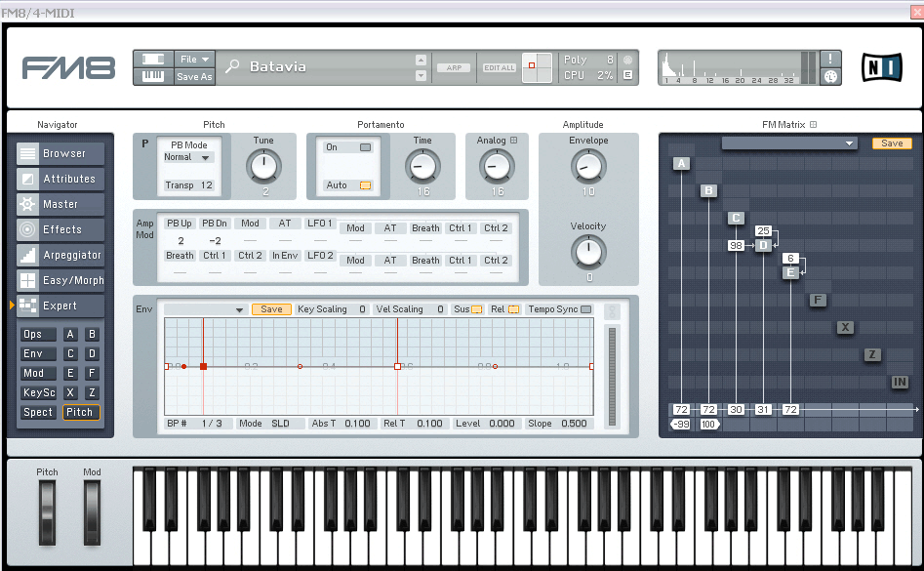The height and width of the screenshot is (571, 924).
Task: Toggle the ARP button
Action: (x=454, y=67)
